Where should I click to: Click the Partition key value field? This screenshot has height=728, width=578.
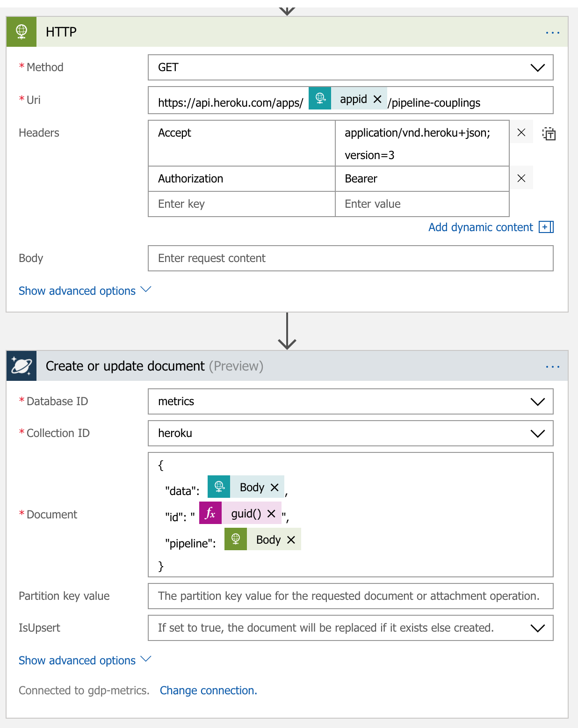coord(351,596)
